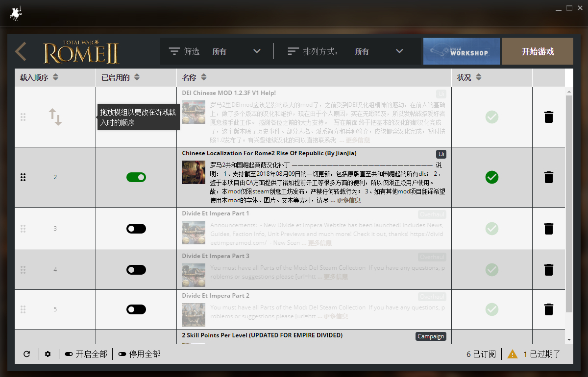Open Divide Et Impera Part 2 thumbnail
Viewport: 588px width, 377px height.
194,315
